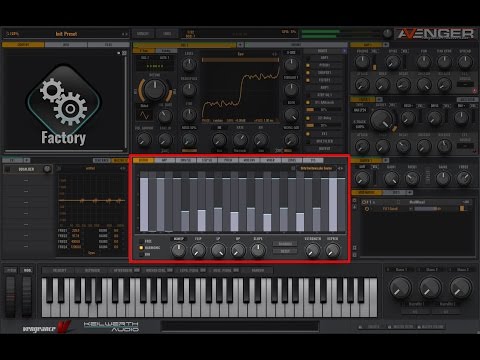The width and height of the screenshot is (480, 360).
Task: Click the AVENGER logo
Action: coord(436,34)
